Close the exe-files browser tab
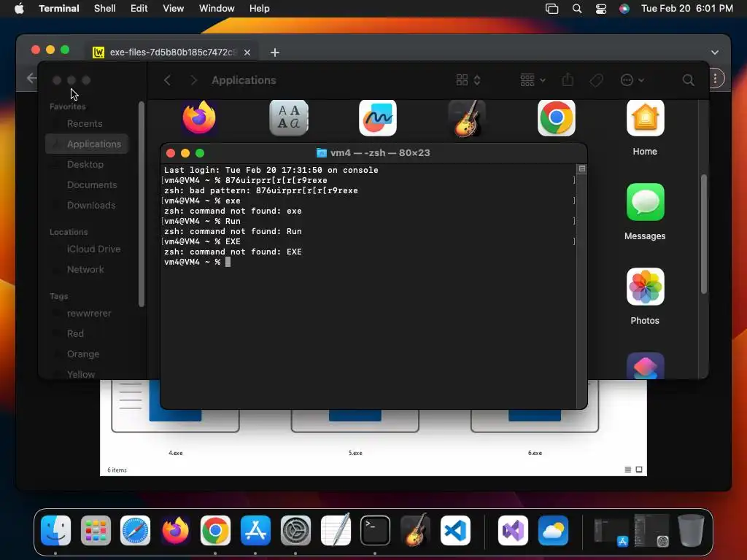The width and height of the screenshot is (747, 560). click(247, 52)
